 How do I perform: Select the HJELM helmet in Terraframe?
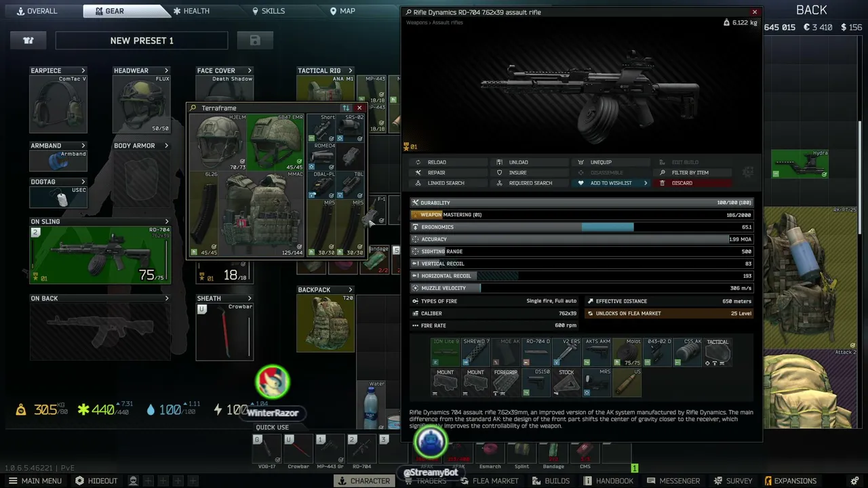(x=219, y=142)
